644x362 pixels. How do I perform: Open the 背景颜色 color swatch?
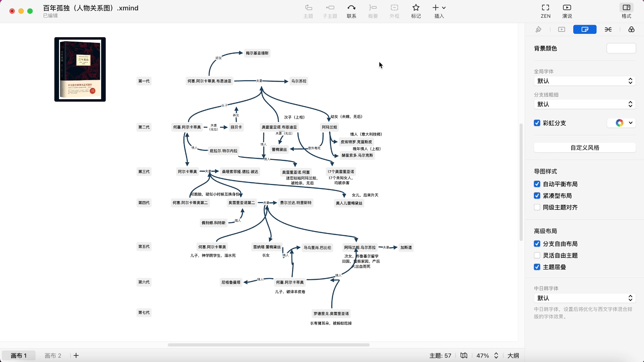621,48
